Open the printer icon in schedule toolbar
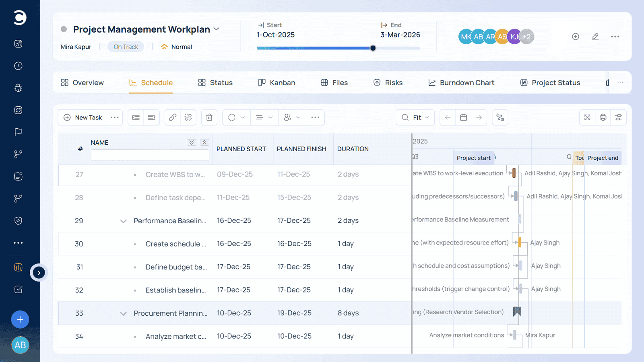Viewport: 644px width, 362px height. coord(603,117)
